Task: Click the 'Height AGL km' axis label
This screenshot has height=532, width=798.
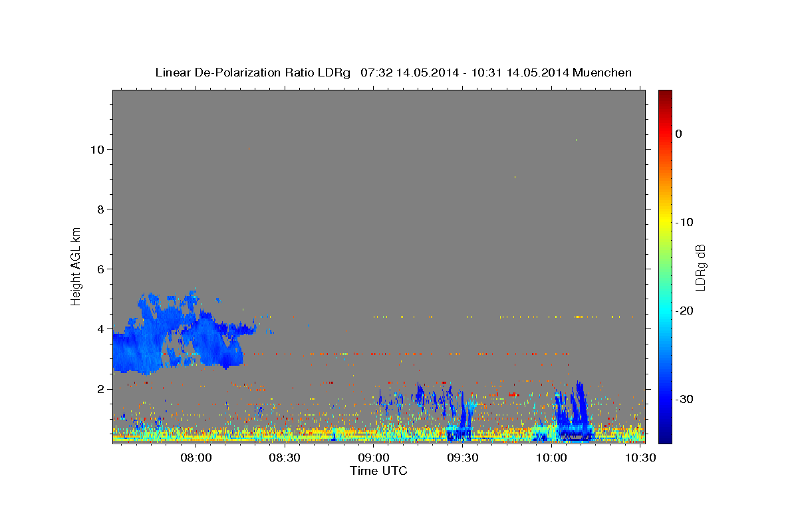Action: coord(76,265)
